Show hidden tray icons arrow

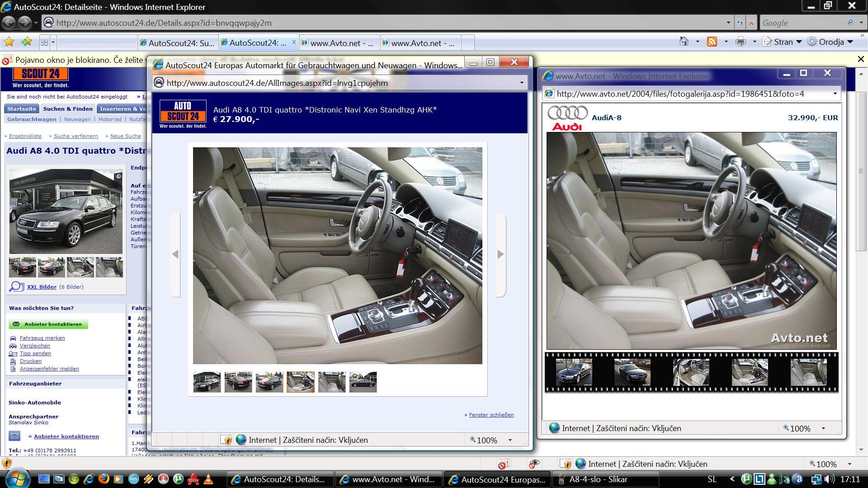(732, 479)
